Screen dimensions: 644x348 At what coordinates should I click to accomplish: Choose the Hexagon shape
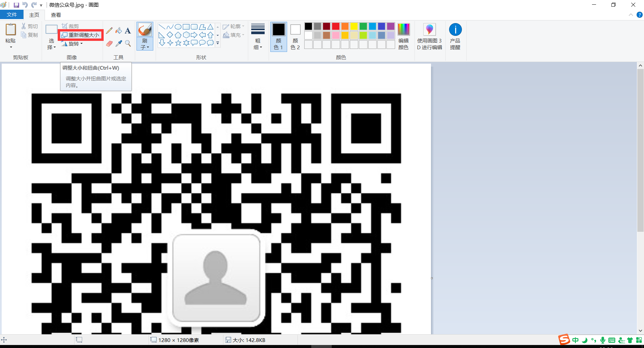(x=186, y=35)
